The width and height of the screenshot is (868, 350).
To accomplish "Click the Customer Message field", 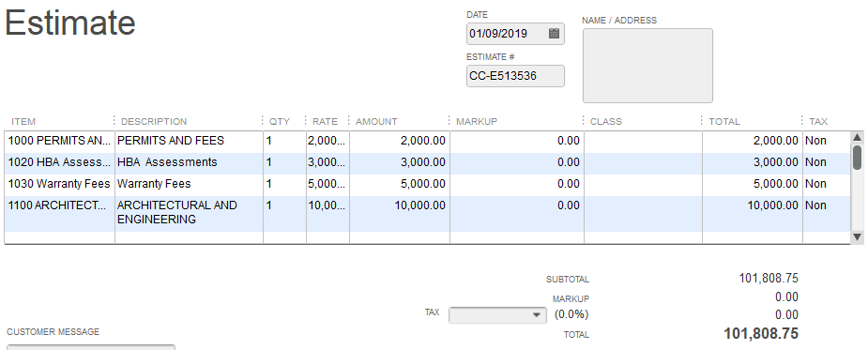I will pos(91,346).
